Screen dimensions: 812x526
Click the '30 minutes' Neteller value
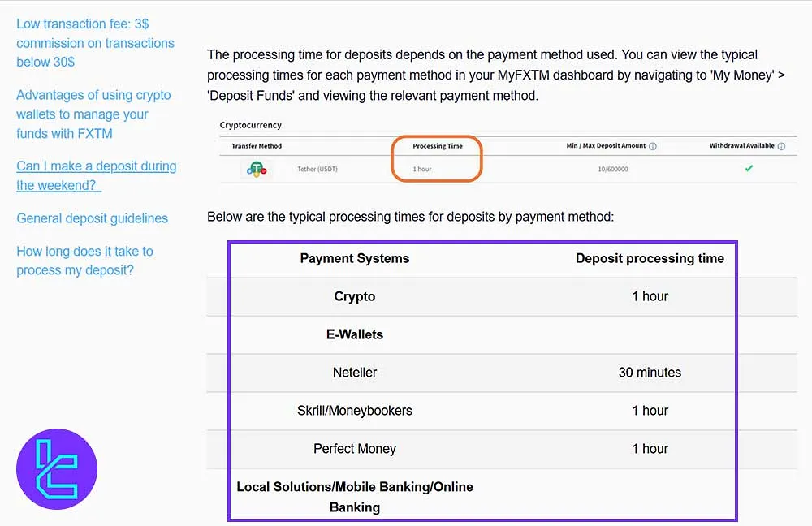coord(650,373)
